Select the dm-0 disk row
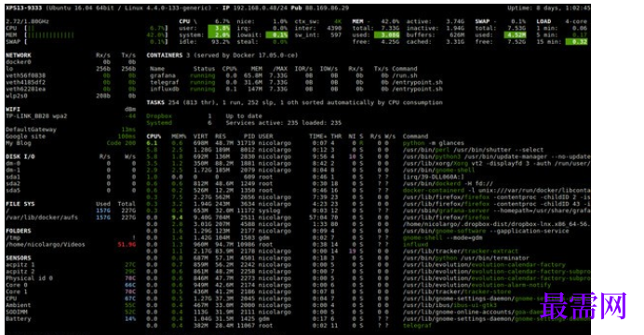 [x=70, y=164]
